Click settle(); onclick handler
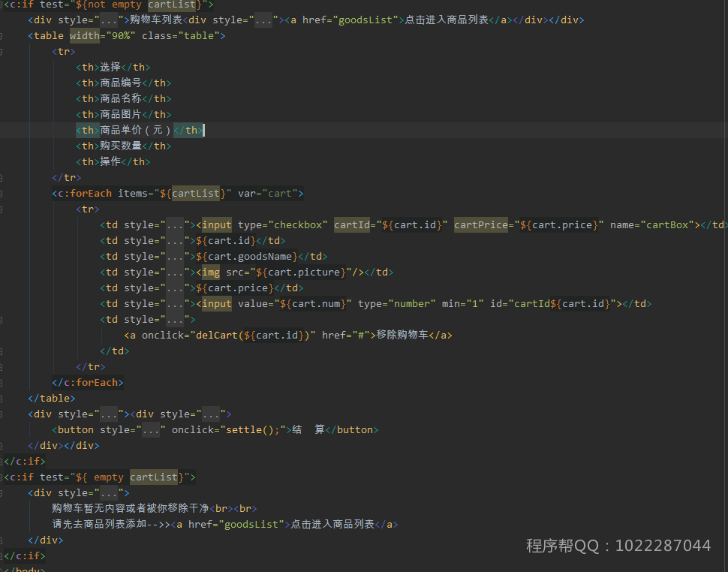Viewport: 728px width, 572px height. tap(253, 430)
